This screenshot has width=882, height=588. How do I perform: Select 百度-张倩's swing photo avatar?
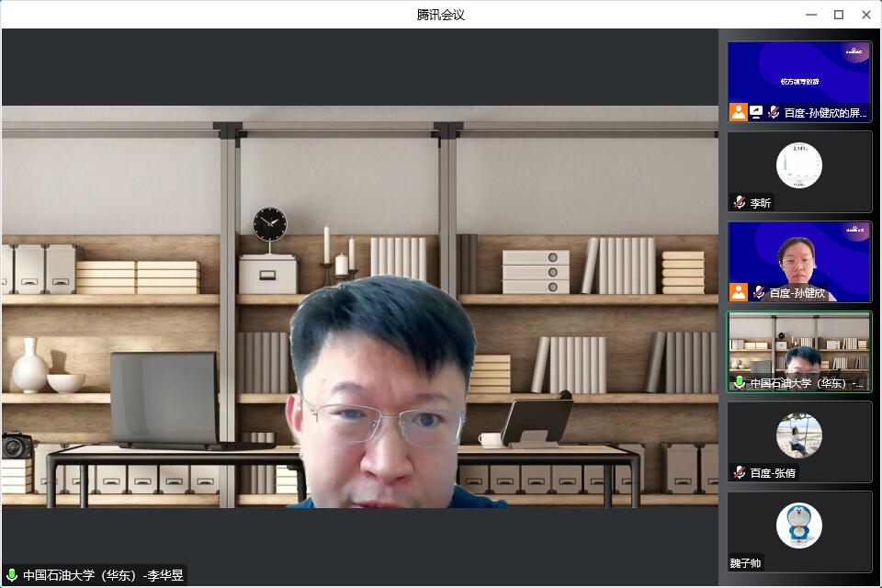click(798, 435)
